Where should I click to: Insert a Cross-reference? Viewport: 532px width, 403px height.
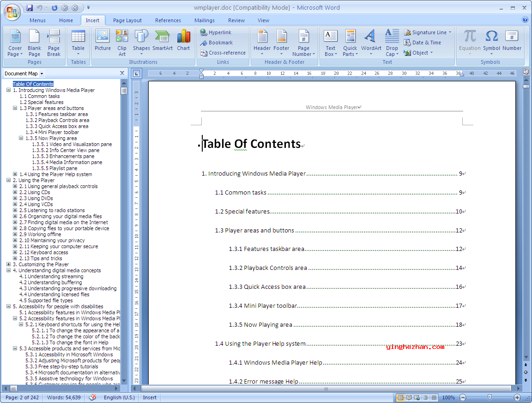click(x=223, y=53)
